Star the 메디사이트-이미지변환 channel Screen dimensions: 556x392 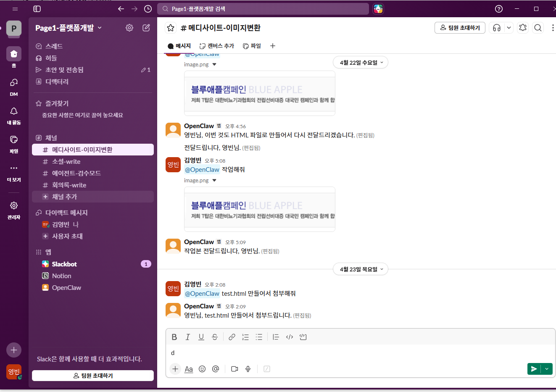click(169, 27)
